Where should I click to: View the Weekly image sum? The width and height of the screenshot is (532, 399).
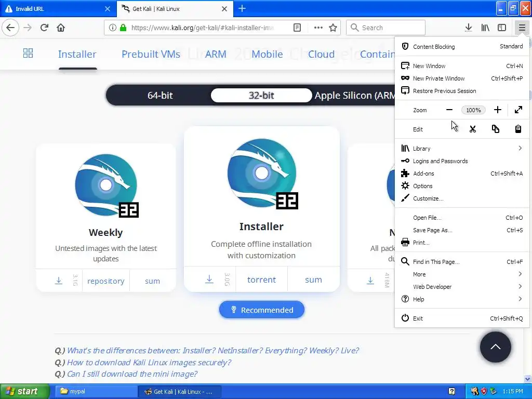[152, 281]
